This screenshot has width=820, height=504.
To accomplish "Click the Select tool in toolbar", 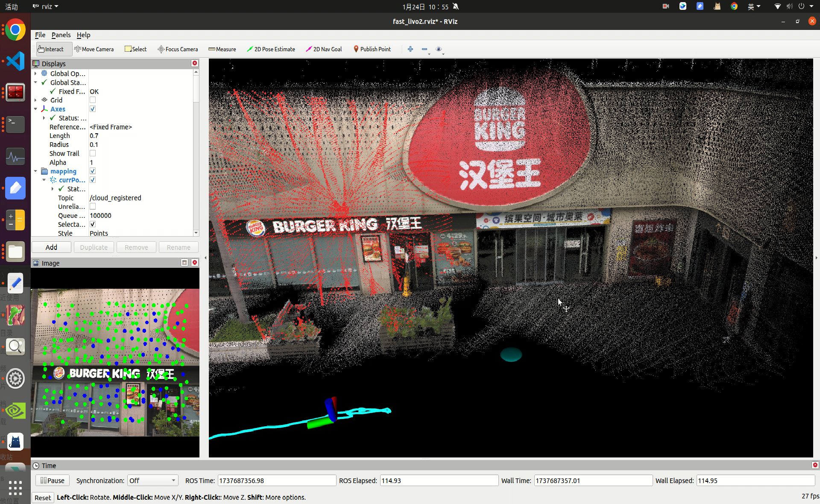I will (135, 49).
